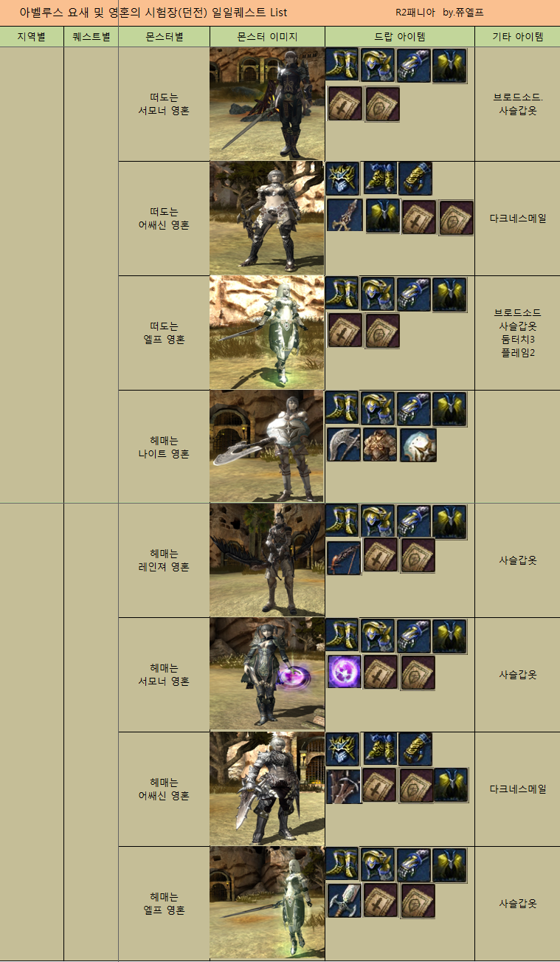Click the 몬스터별 column header
The height and width of the screenshot is (962, 560).
tap(164, 36)
